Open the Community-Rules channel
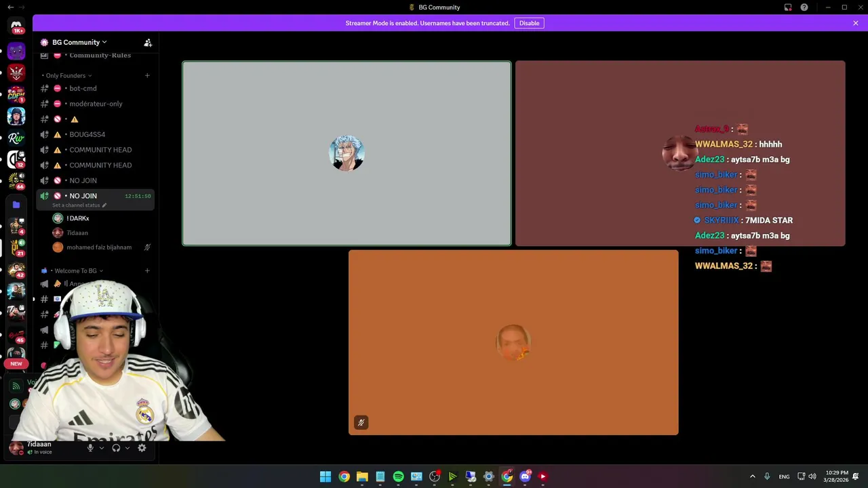The width and height of the screenshot is (868, 488). [95, 55]
